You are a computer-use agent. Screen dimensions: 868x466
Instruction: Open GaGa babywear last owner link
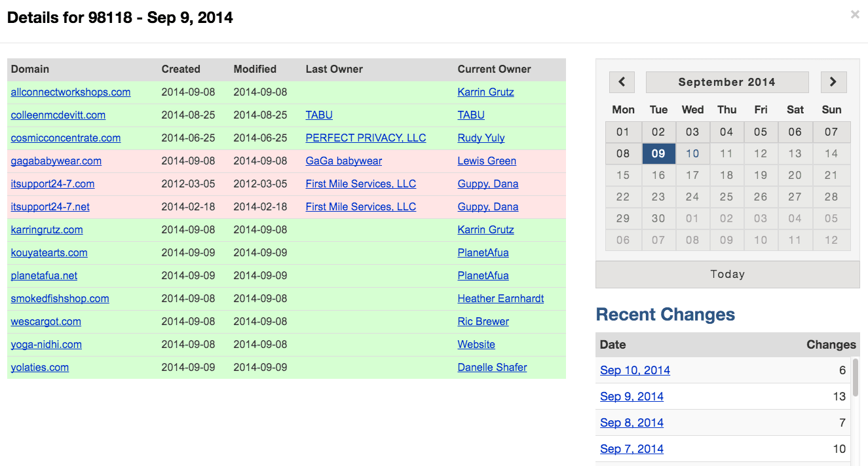point(344,161)
